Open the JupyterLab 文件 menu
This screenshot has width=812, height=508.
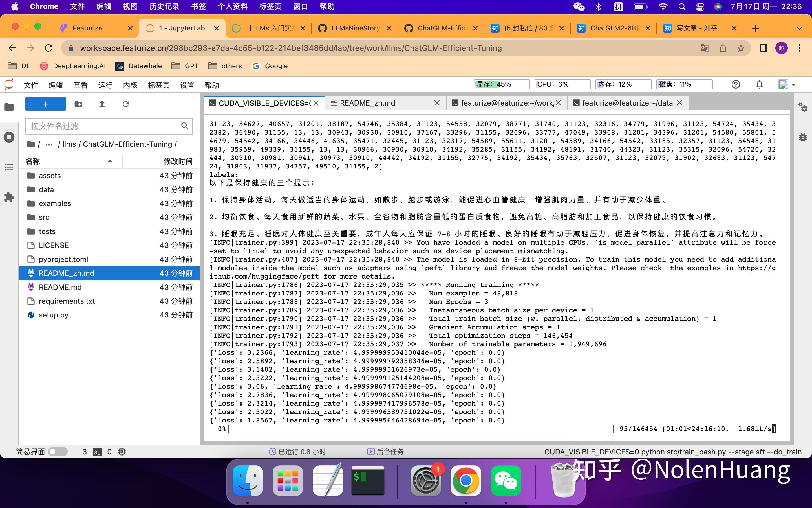click(31, 85)
